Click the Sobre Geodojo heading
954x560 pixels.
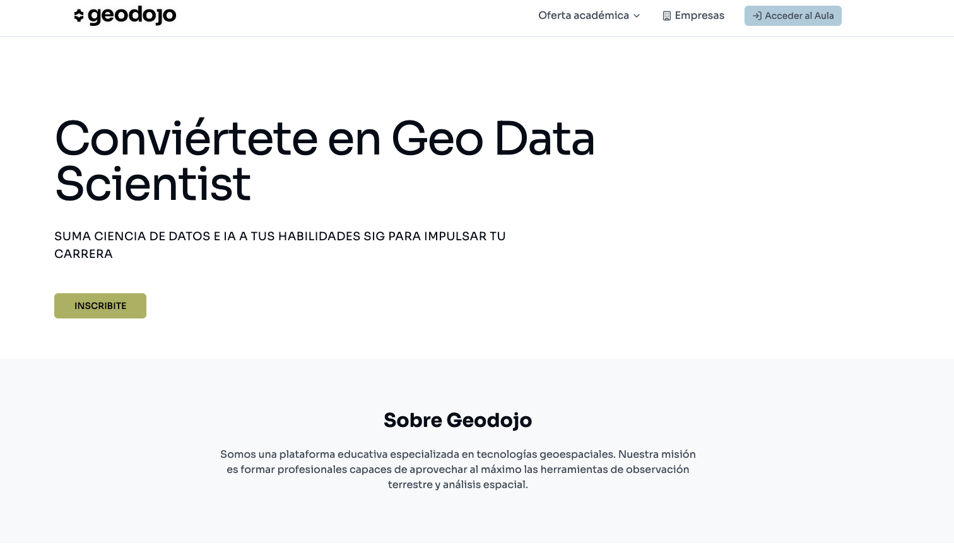click(457, 420)
